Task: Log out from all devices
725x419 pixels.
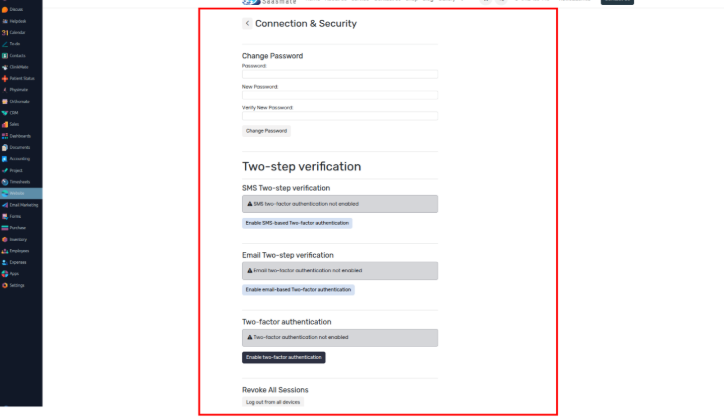Action: pos(272,402)
